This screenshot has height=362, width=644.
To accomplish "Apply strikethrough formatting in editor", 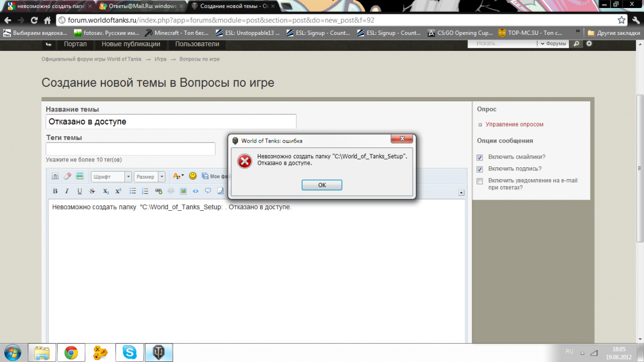I will tap(92, 191).
